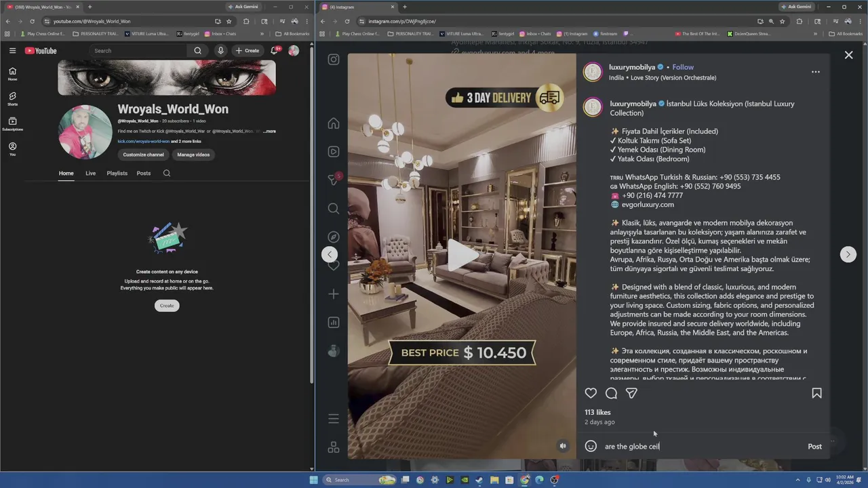Open Instagram Reels icon

point(334,152)
